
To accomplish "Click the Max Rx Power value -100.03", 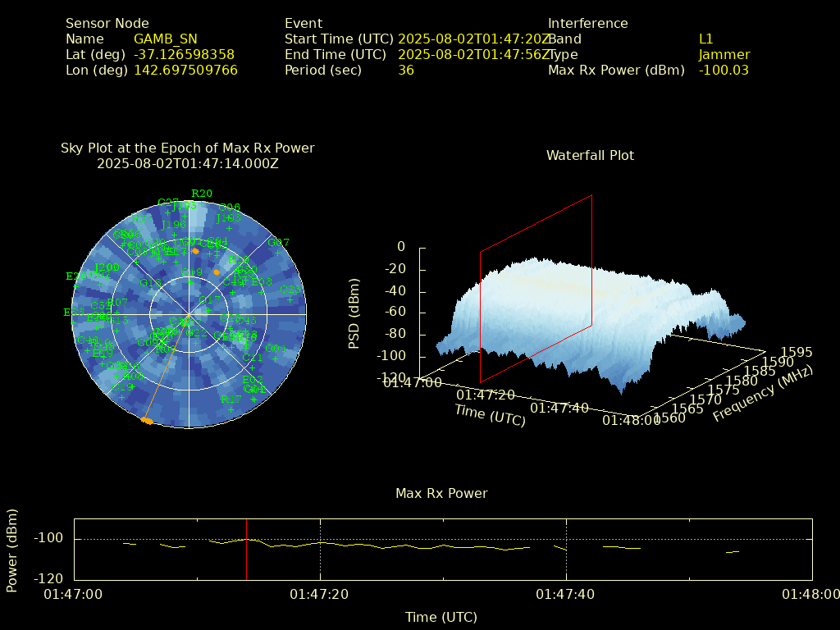I will [724, 70].
